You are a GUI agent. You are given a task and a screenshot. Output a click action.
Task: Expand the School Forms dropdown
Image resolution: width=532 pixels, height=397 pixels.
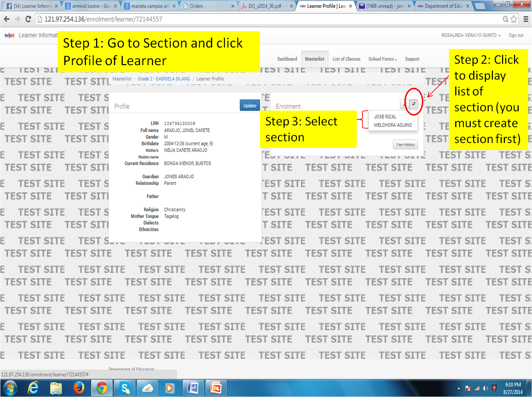[x=382, y=59]
